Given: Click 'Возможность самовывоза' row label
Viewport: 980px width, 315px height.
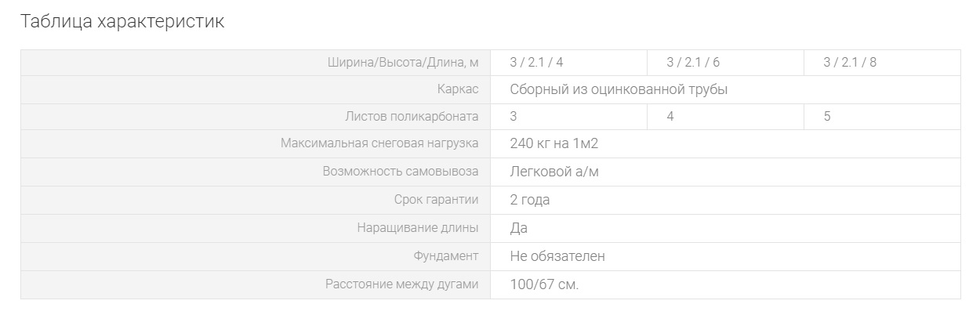Looking at the screenshot, I should [400, 172].
